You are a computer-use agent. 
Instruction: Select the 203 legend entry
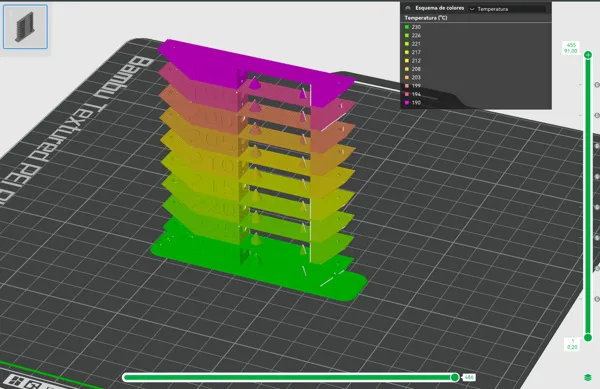click(x=413, y=77)
